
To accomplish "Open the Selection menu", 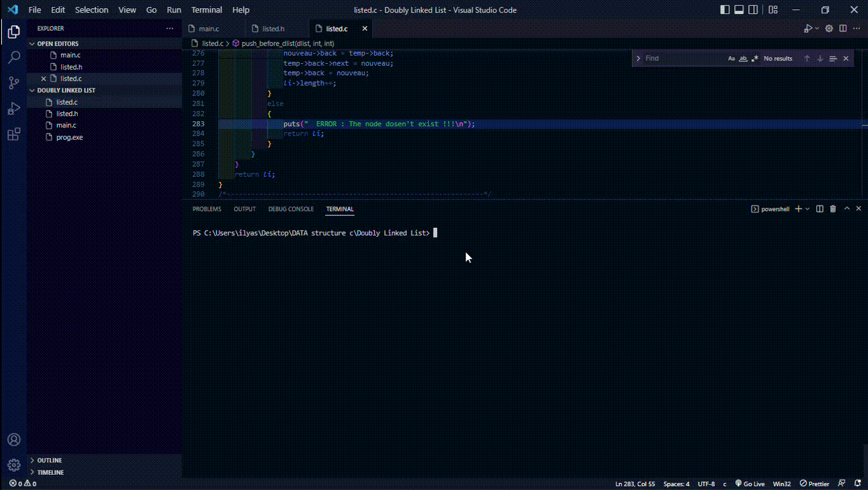I will pos(91,9).
